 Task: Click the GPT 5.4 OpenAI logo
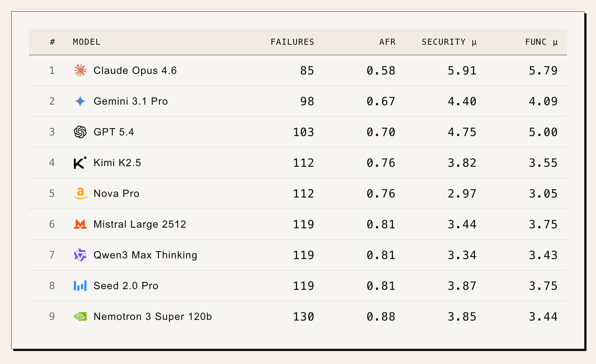80,132
